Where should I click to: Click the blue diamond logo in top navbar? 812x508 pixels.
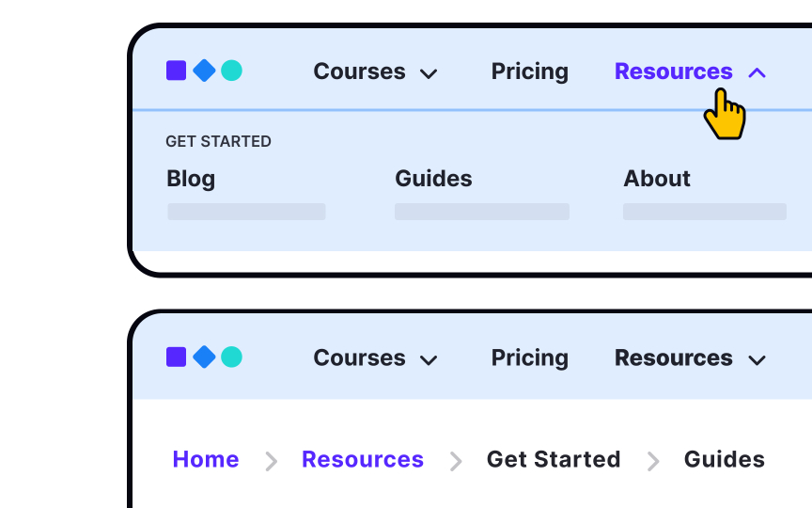point(204,71)
